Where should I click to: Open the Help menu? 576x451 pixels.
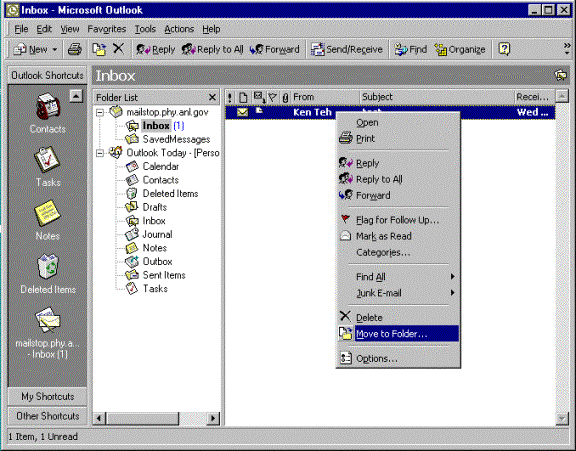[x=211, y=29]
